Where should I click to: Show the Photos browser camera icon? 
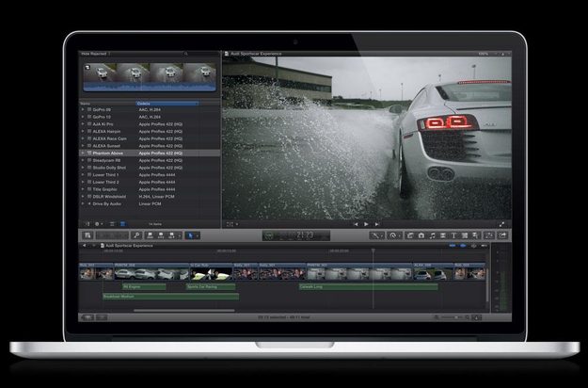point(421,235)
